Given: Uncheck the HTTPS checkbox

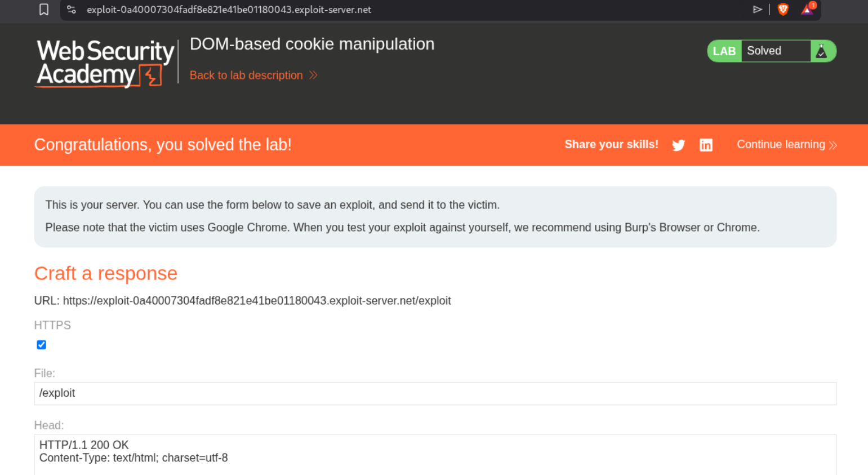Looking at the screenshot, I should [x=42, y=345].
